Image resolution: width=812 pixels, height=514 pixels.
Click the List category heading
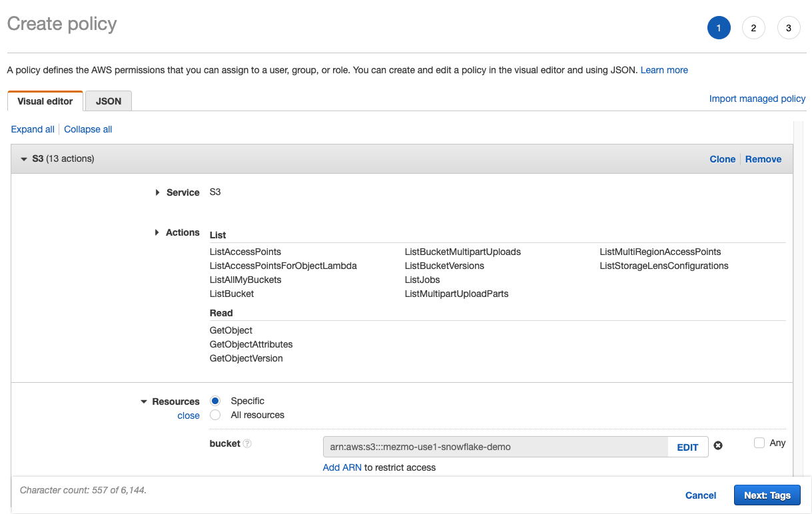click(x=218, y=235)
